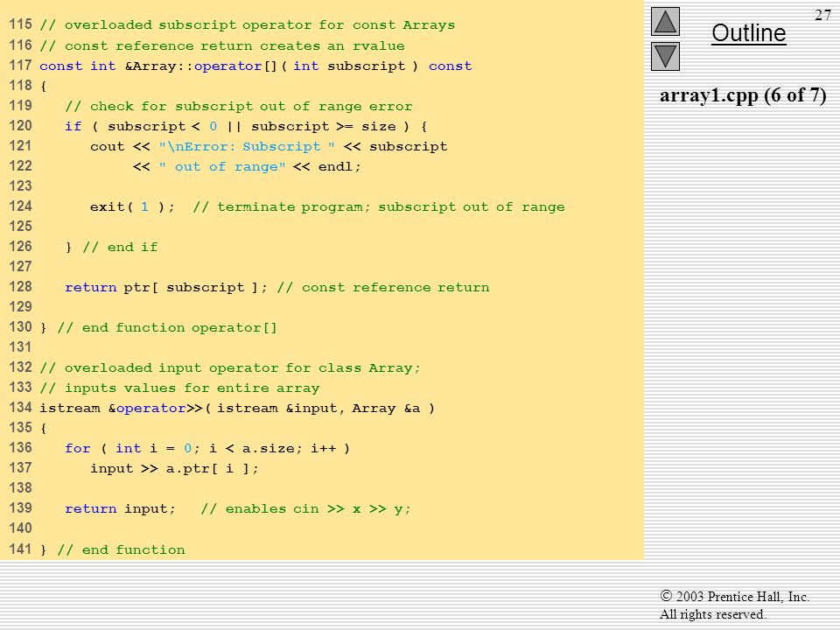Select line 133 inputs values comment

pyautogui.click(x=179, y=388)
